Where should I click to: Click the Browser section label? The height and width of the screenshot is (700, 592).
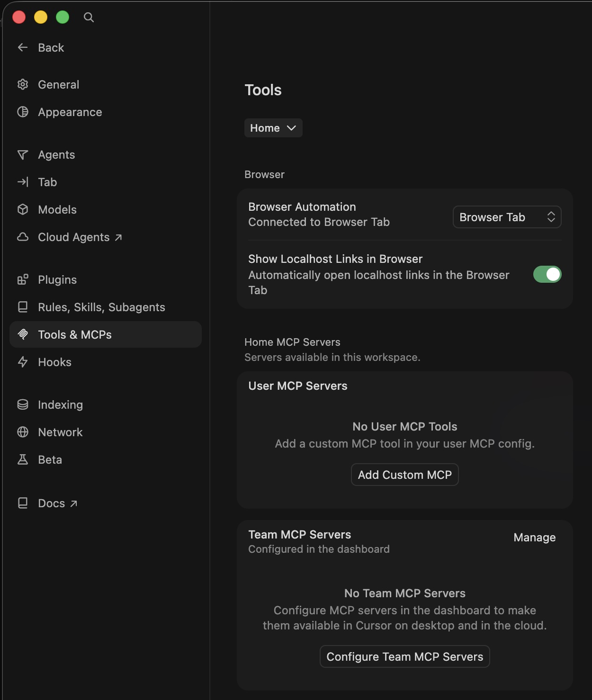(x=264, y=174)
